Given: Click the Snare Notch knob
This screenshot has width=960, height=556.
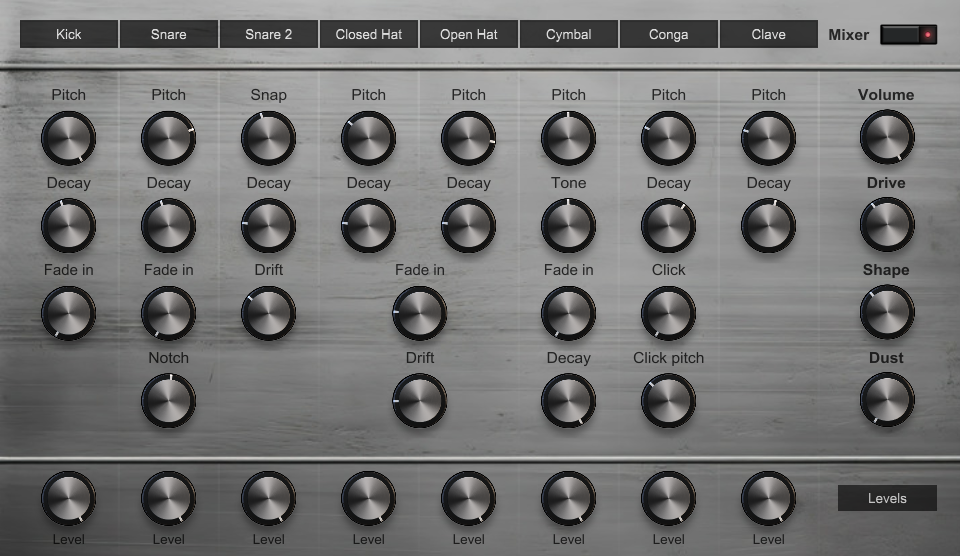Looking at the screenshot, I should tap(168, 401).
